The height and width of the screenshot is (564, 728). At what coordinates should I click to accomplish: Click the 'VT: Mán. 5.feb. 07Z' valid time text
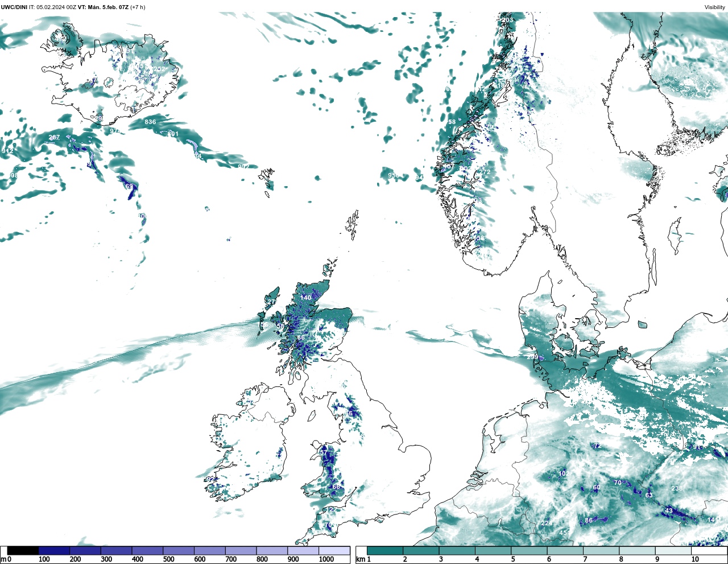[104, 7]
